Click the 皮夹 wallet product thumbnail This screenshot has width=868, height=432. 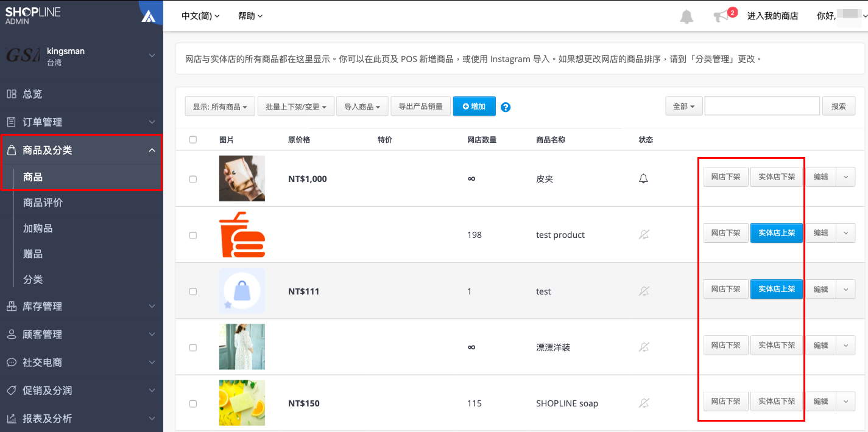[242, 178]
